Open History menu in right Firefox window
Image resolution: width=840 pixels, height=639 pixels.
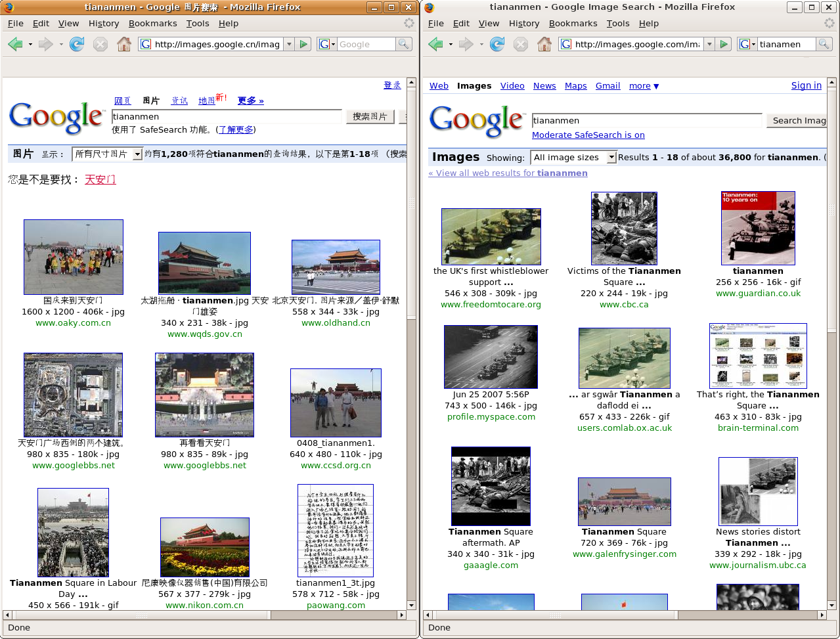523,24
